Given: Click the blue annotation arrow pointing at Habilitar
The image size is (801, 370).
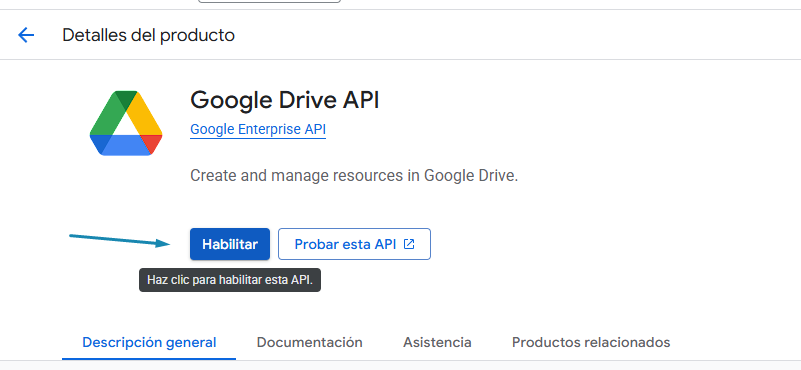Looking at the screenshot, I should click(120, 240).
